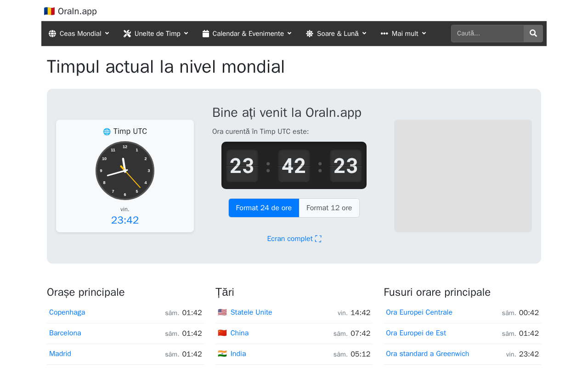
Task: Click the text Ora curentă în Timp UTC este
Action: tap(260, 132)
